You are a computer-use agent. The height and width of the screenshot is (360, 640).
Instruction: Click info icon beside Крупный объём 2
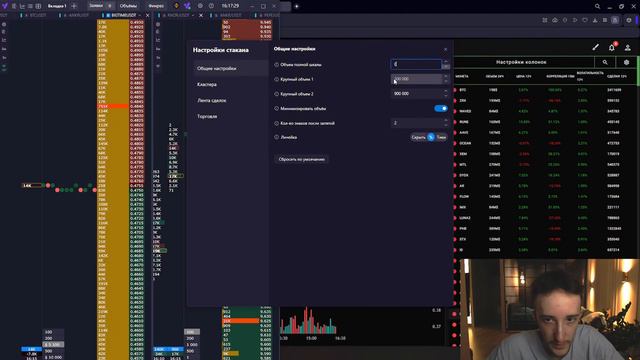[x=276, y=94]
